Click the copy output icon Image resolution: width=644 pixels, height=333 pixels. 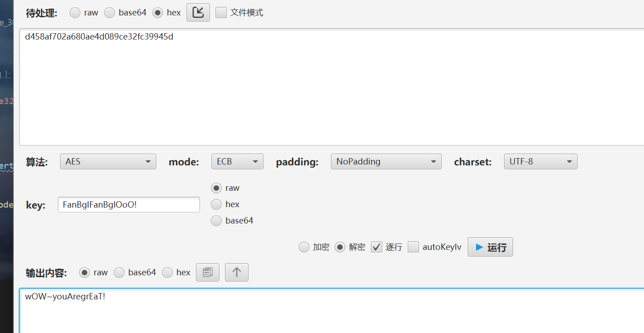(208, 273)
